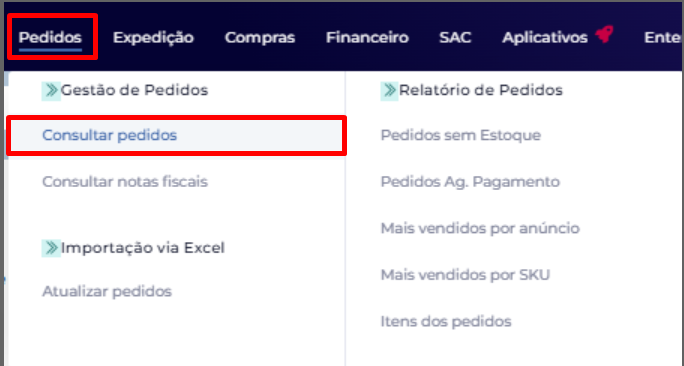Open the Pedidos menu
This screenshot has height=366, width=684.
50,38
